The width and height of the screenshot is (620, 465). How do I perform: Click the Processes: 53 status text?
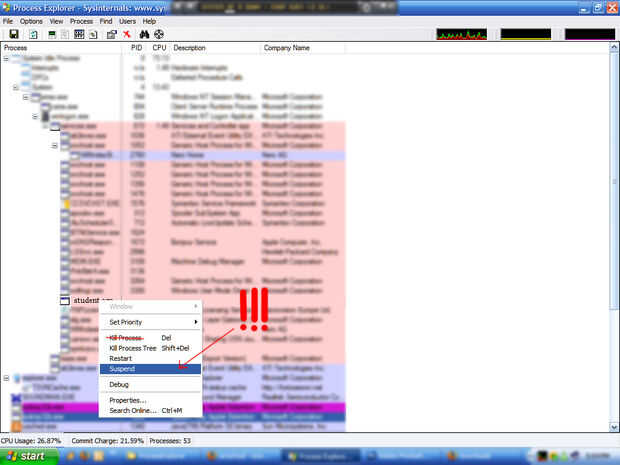point(170,441)
